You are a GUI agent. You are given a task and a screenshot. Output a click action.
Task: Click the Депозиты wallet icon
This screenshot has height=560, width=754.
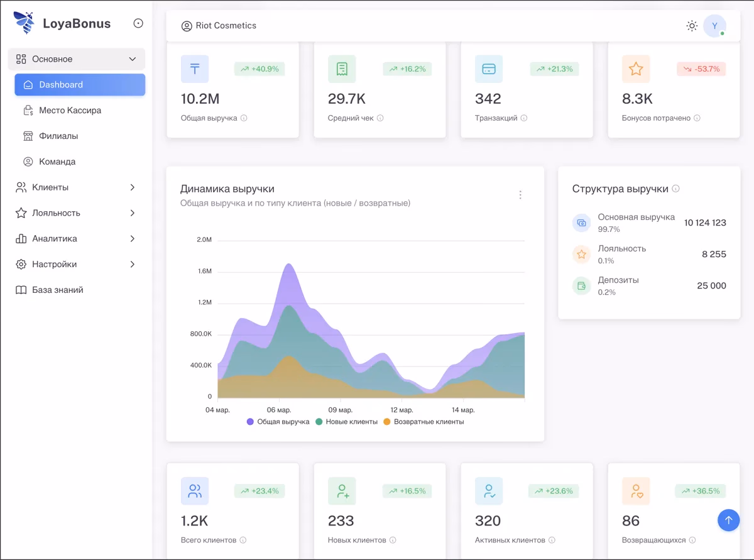(582, 285)
